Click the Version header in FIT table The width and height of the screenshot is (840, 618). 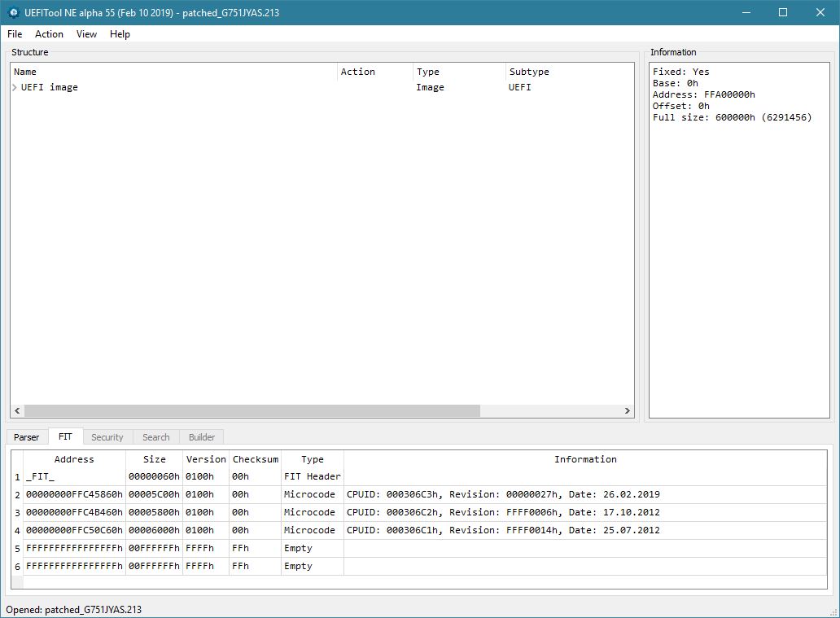tap(206, 459)
